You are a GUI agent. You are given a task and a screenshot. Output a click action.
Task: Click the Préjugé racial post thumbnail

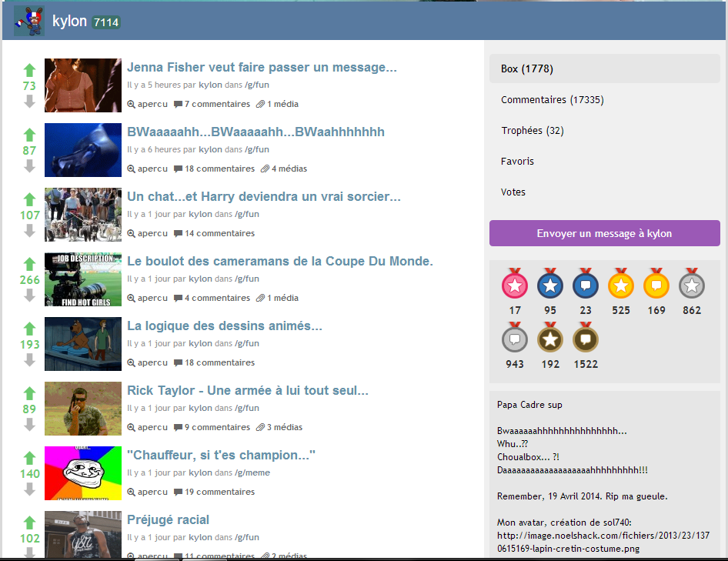pos(83,535)
